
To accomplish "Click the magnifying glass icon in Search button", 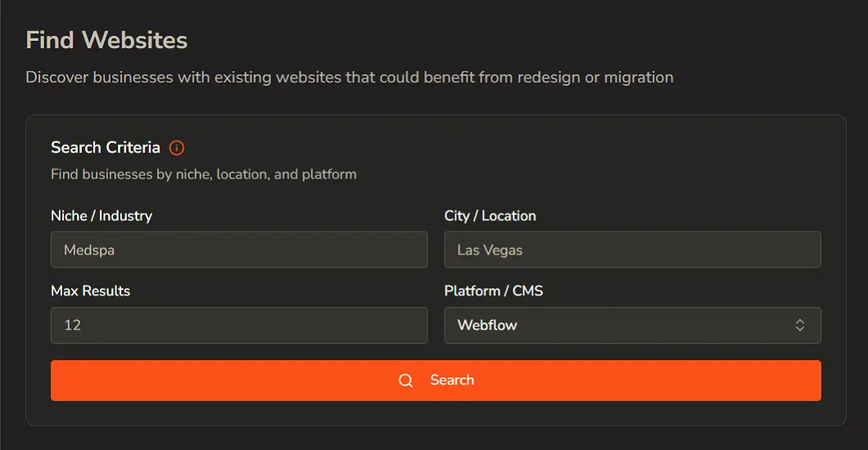I will pos(405,380).
